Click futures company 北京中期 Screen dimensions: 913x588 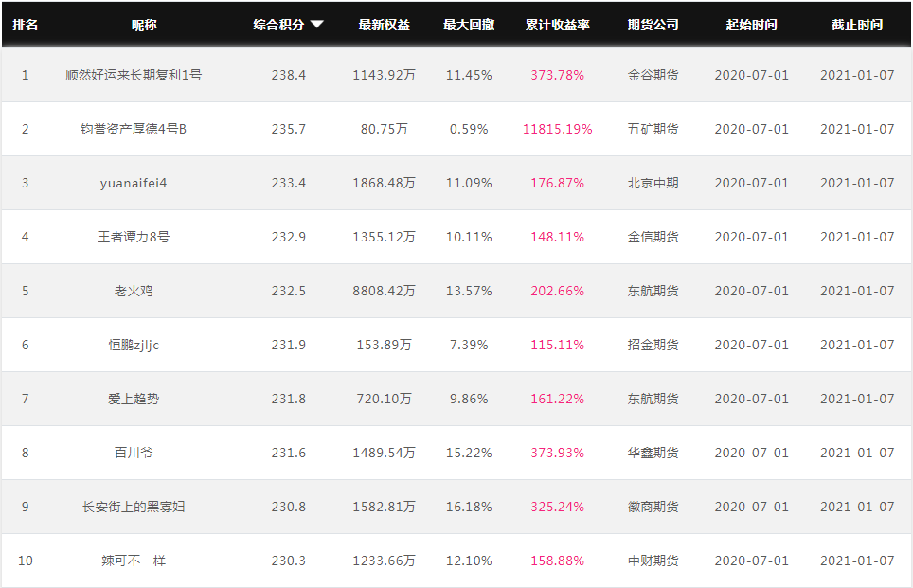click(x=653, y=183)
